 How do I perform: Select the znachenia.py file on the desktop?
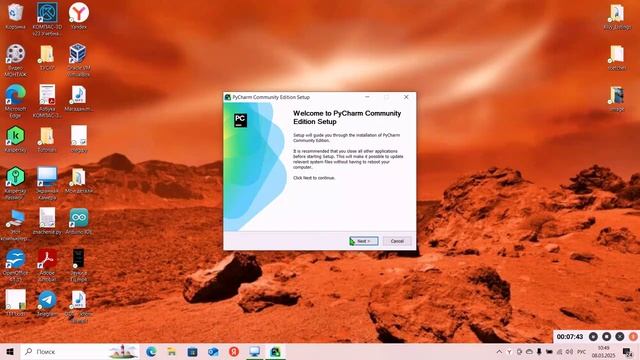[x=47, y=221]
